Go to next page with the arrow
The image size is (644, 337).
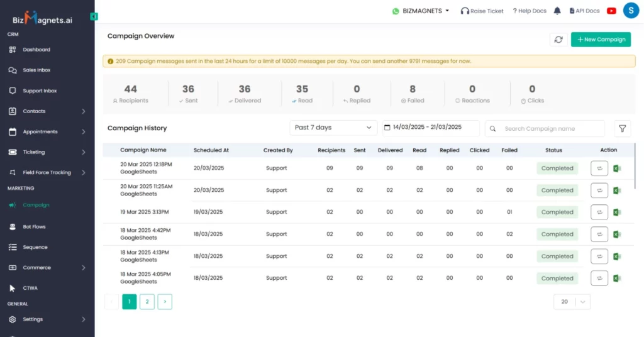click(x=165, y=302)
